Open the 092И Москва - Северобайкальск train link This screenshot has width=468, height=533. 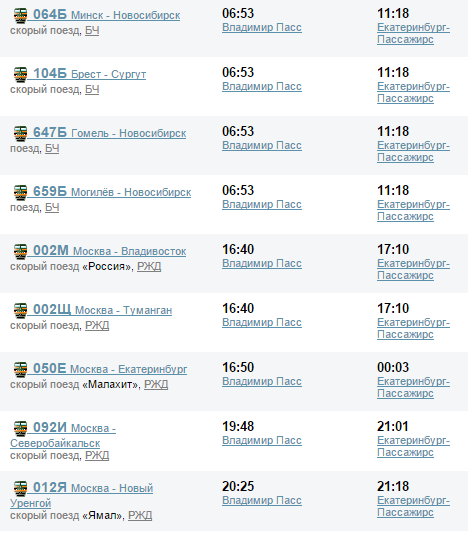(x=63, y=435)
